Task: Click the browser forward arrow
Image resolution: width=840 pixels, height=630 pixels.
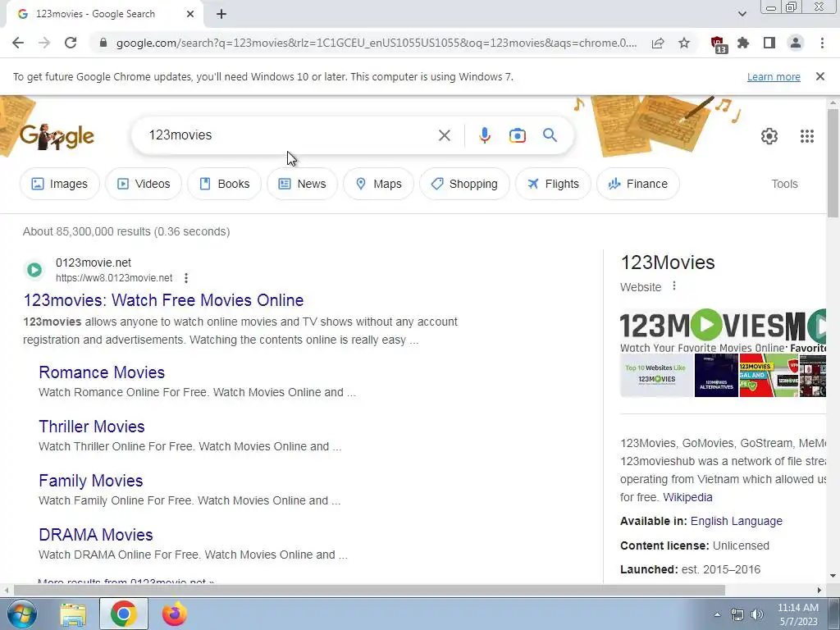Action: tap(44, 43)
